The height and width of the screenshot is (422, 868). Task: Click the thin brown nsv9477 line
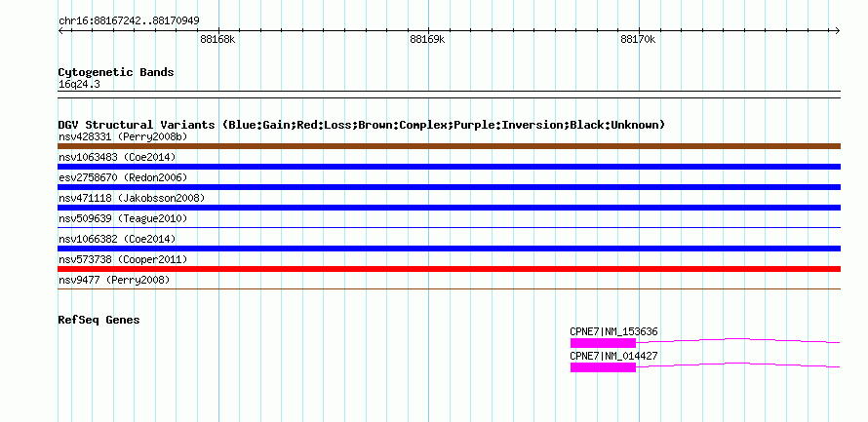[449, 288]
